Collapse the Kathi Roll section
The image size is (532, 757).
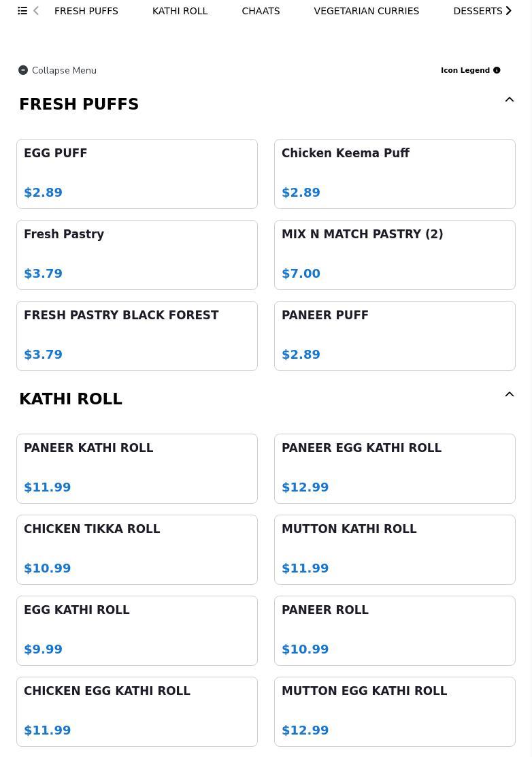509,395
